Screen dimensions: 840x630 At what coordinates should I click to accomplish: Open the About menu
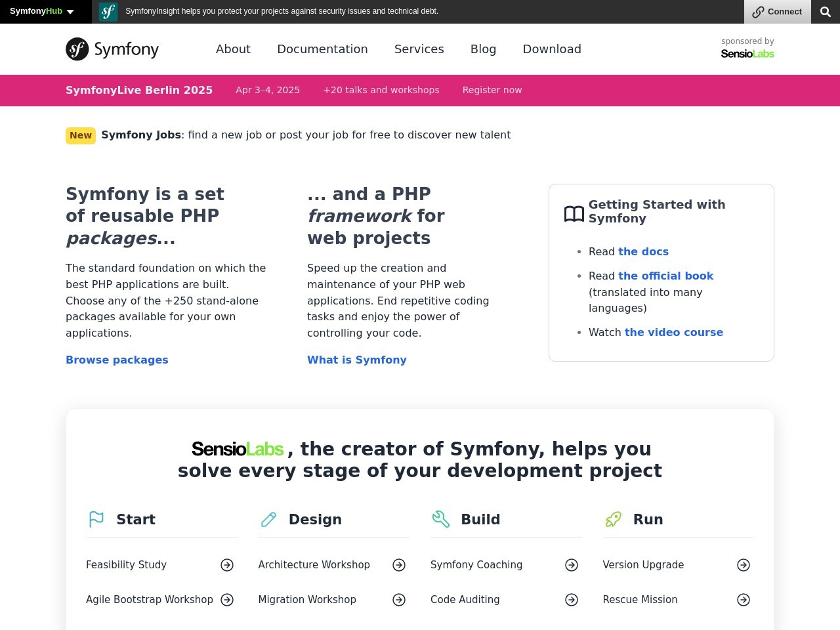(233, 49)
